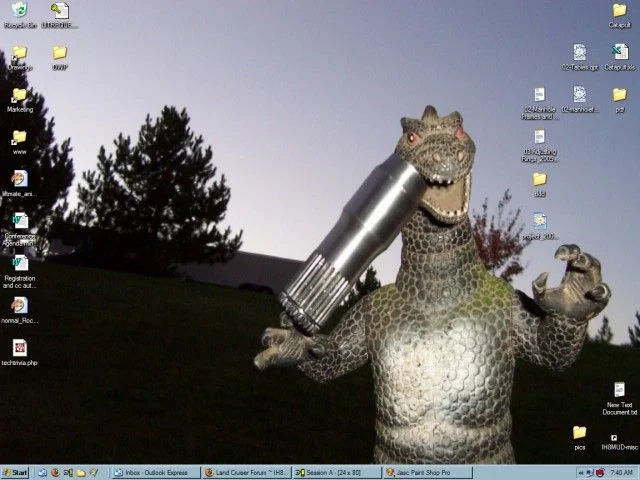Screen dimensions: 640x480
Task: Switch to Land Cruiser Forum taskbar window
Action: pos(247,473)
